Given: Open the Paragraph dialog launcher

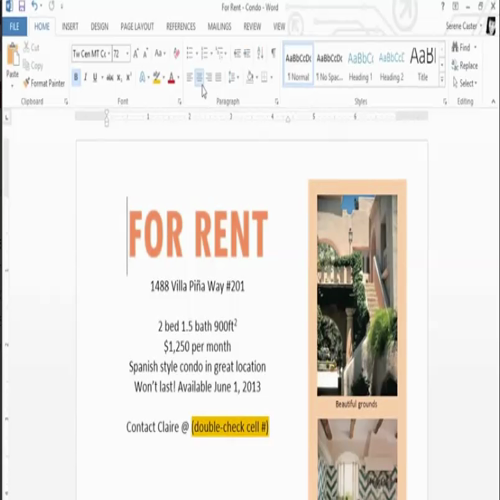Looking at the screenshot, I should pos(277,101).
